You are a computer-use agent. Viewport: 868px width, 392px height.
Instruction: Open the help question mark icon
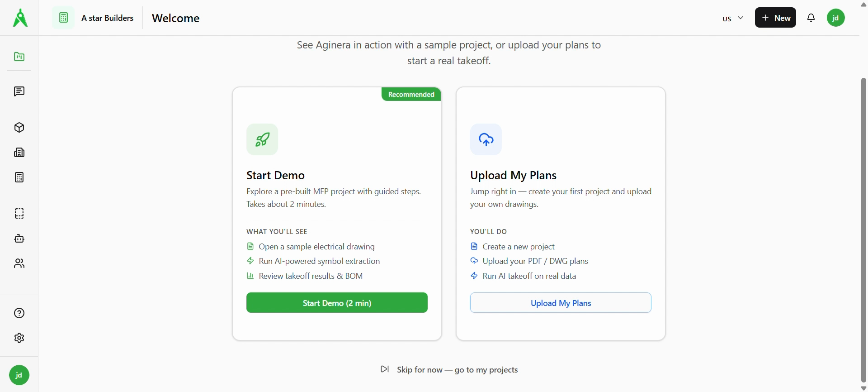[19, 313]
